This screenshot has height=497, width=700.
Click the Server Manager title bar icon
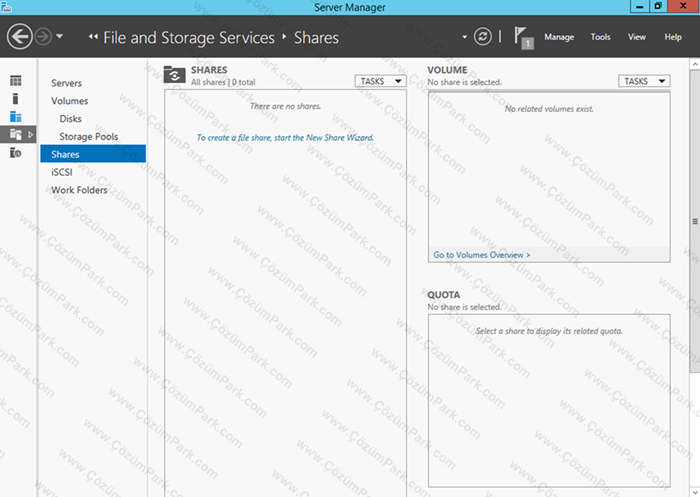[x=6, y=6]
